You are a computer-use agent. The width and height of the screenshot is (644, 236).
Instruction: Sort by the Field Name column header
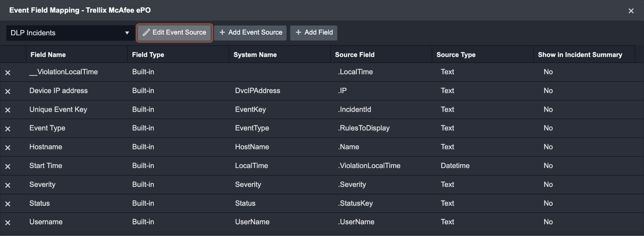click(48, 55)
